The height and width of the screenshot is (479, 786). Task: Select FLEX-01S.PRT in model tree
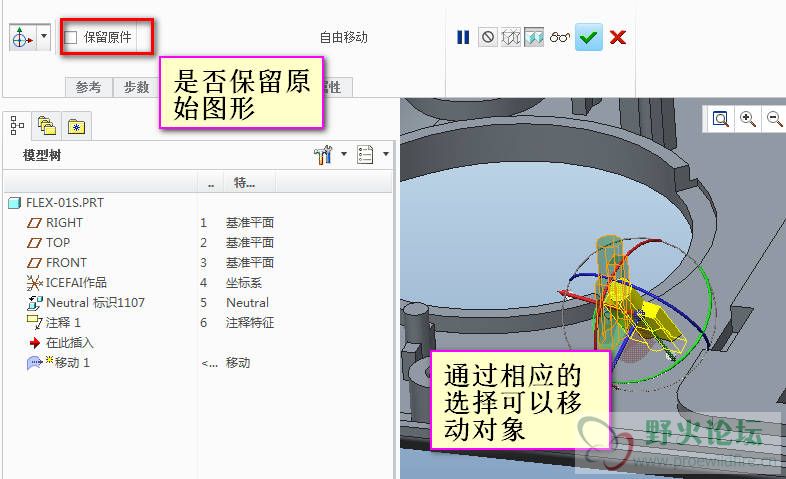click(x=65, y=202)
